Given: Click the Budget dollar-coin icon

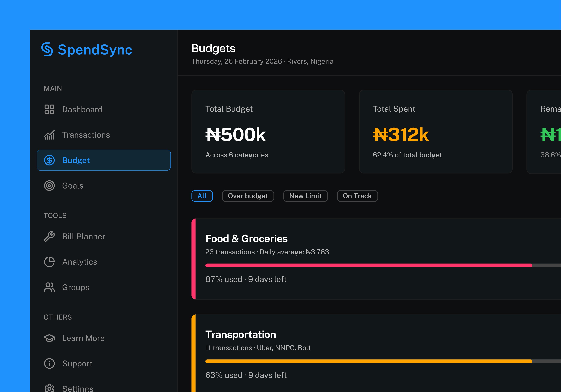Looking at the screenshot, I should pos(49,160).
